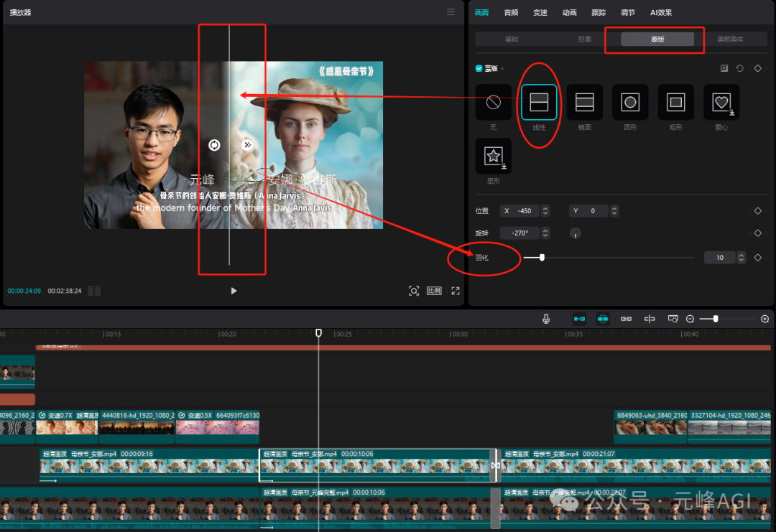Collapse the 蒙版 section arrow
This screenshot has width=776, height=532.
coord(502,69)
